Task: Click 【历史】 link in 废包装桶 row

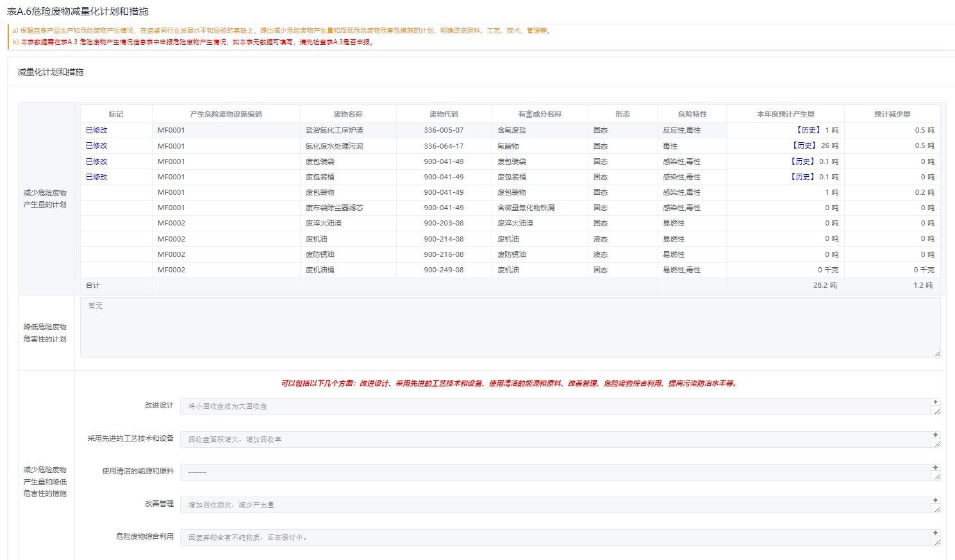Action: click(802, 177)
